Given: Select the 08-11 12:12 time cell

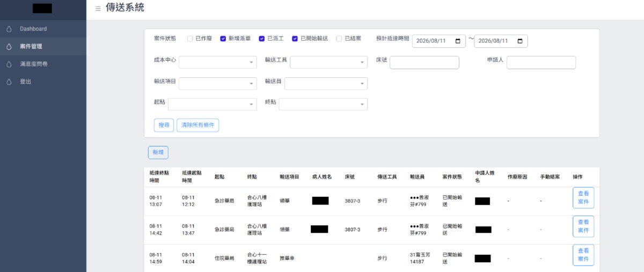Looking at the screenshot, I should tap(189, 201).
